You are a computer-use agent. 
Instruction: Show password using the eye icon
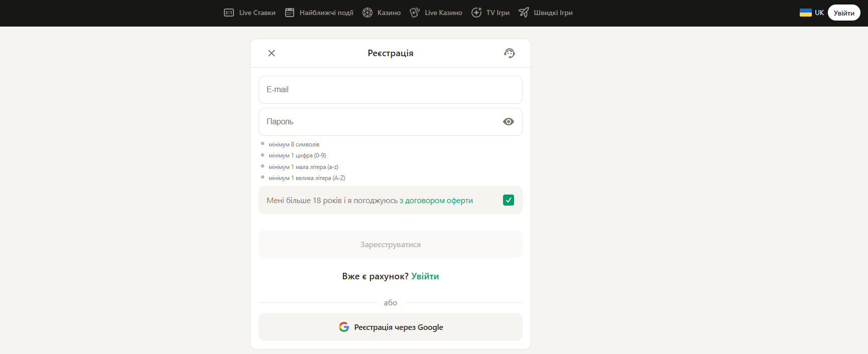[x=509, y=122]
